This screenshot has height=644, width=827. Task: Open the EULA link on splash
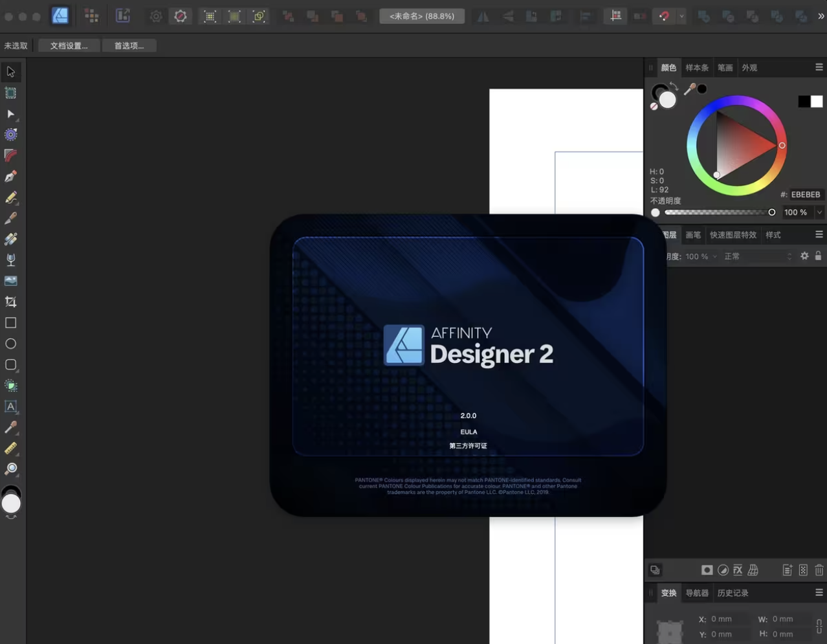pos(469,432)
